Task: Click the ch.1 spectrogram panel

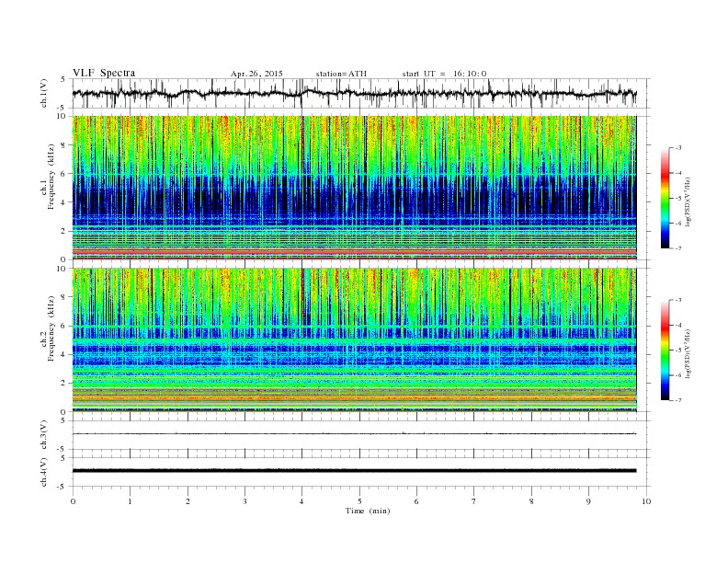Action: 354,188
